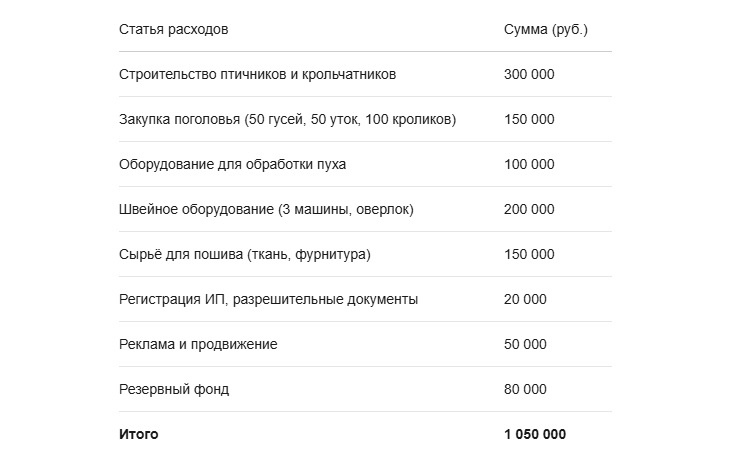Click the 20 000 amount cell
The width and height of the screenshot is (742, 473).
[x=525, y=299]
